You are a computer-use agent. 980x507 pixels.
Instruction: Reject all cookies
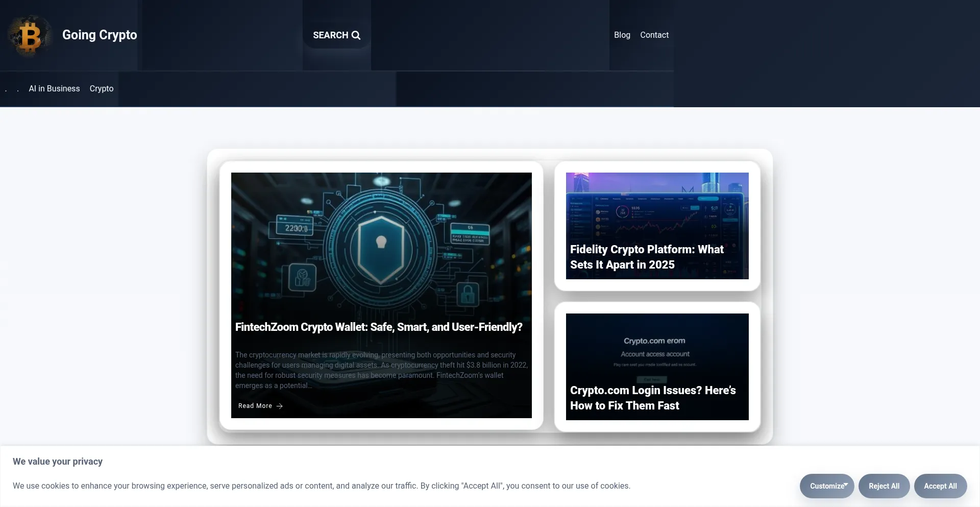pos(884,486)
